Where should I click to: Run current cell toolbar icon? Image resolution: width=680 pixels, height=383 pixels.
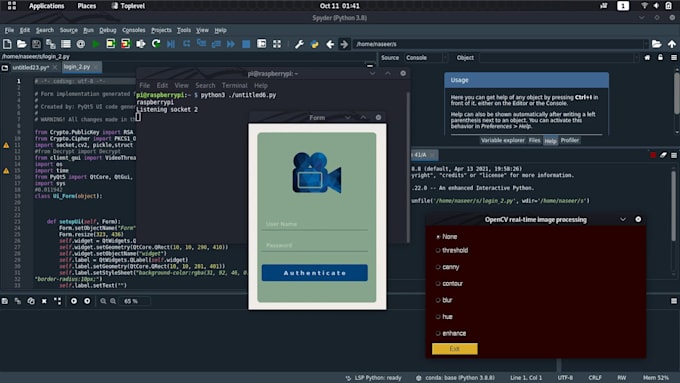click(111, 44)
